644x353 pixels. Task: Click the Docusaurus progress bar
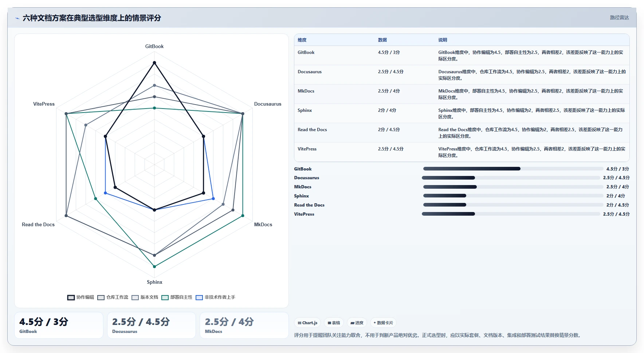[x=511, y=178]
